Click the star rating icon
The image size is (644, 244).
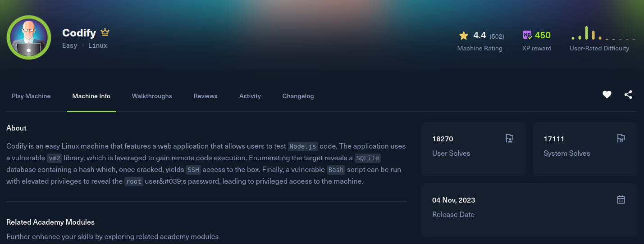tap(464, 36)
